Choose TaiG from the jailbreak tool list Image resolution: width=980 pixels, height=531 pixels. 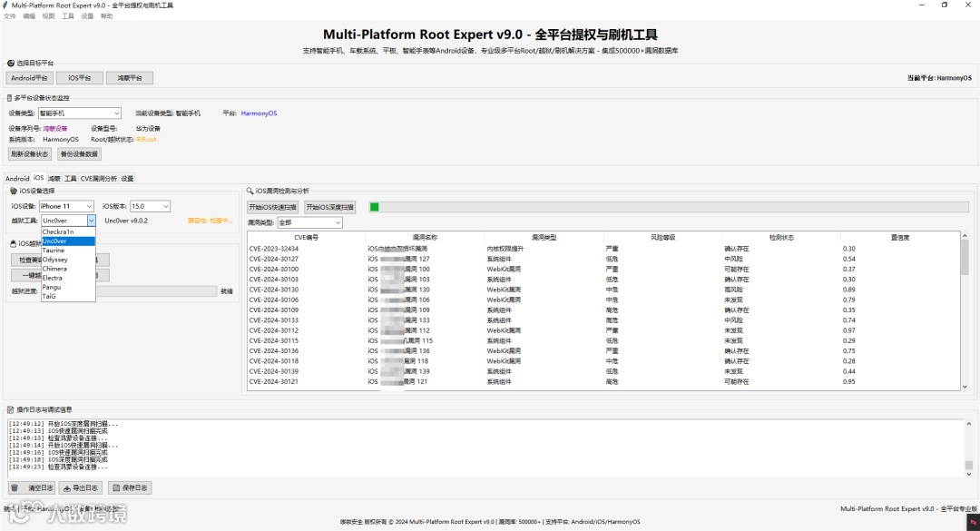68,297
